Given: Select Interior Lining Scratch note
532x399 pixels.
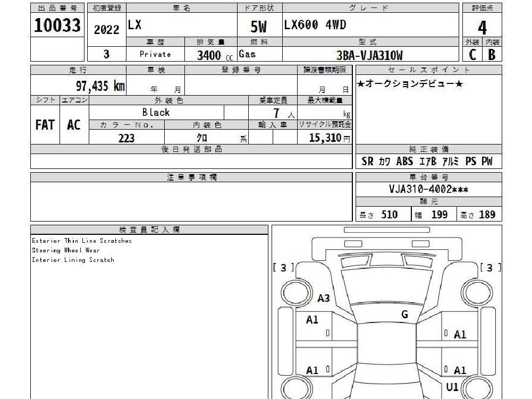Looking at the screenshot, I should [73, 260].
